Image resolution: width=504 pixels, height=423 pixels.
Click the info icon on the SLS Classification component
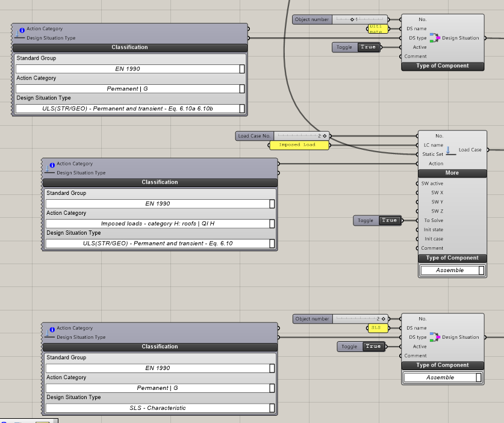(x=52, y=328)
